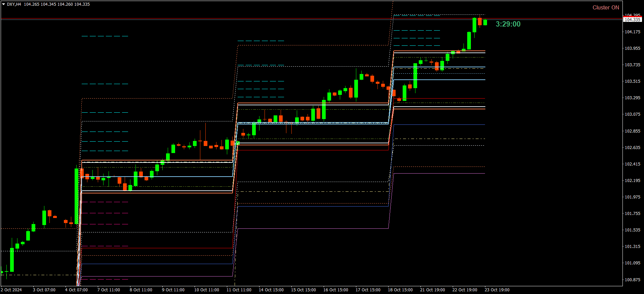Click the 101.975 price scale label

pyautogui.click(x=632, y=197)
